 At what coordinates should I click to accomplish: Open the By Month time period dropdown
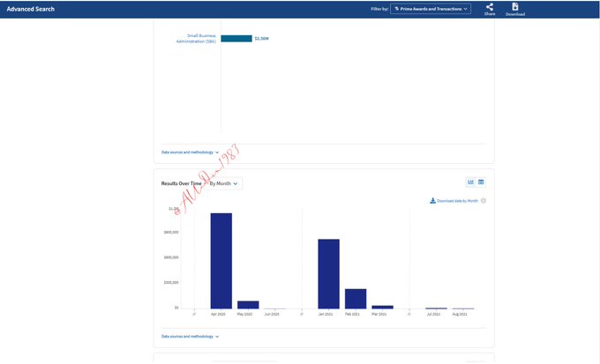[x=224, y=183]
